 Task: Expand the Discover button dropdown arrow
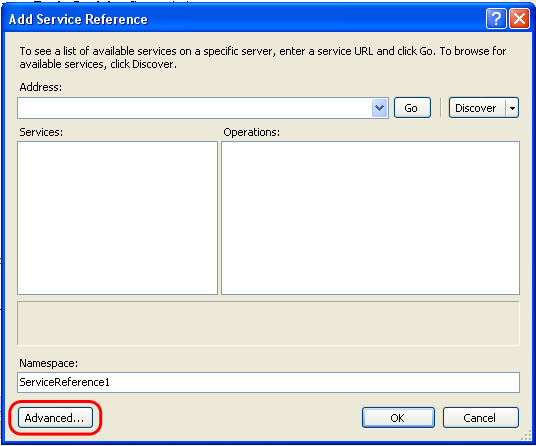(512, 108)
